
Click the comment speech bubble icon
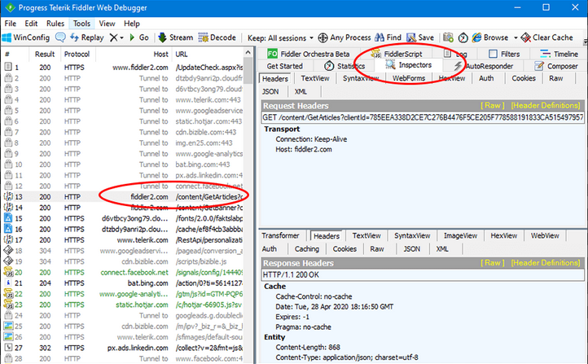point(60,37)
